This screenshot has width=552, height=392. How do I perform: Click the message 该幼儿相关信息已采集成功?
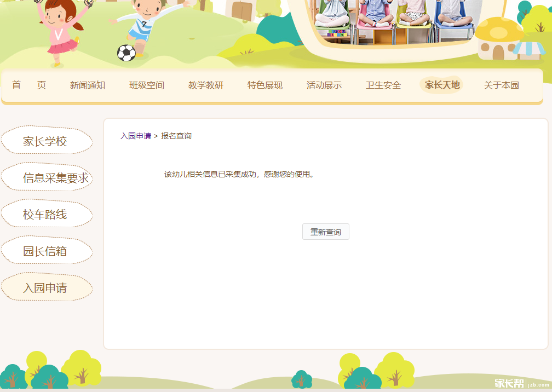pos(239,174)
